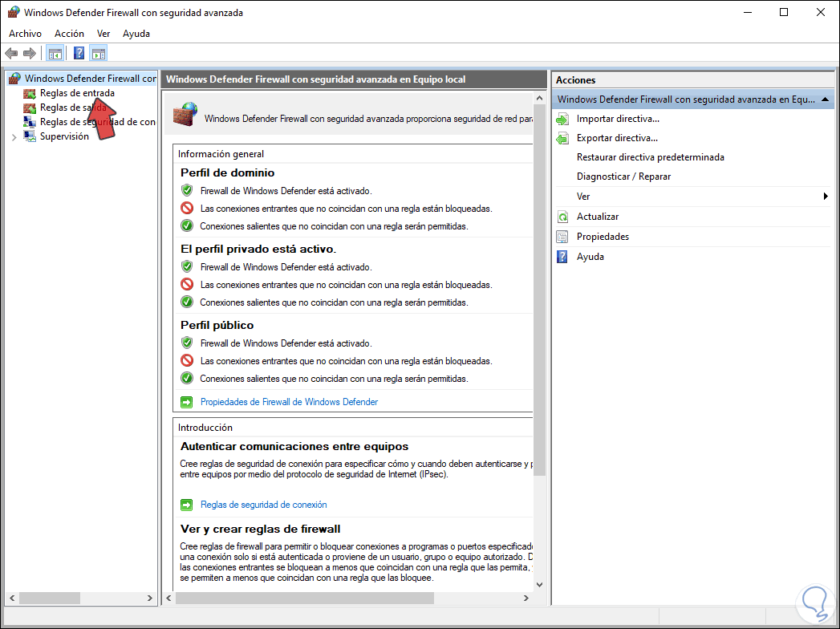Click the Back arrow toolbar icon
The height and width of the screenshot is (629, 840).
coord(11,53)
